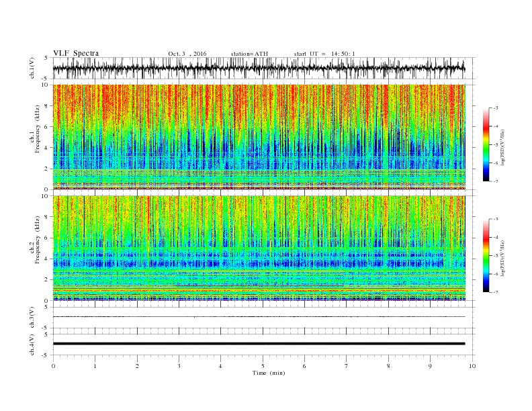The height and width of the screenshot is (411, 532).
Task: Click the lower colorbar "log(PSD)(V²/Hz)" label
Action: (x=502, y=259)
